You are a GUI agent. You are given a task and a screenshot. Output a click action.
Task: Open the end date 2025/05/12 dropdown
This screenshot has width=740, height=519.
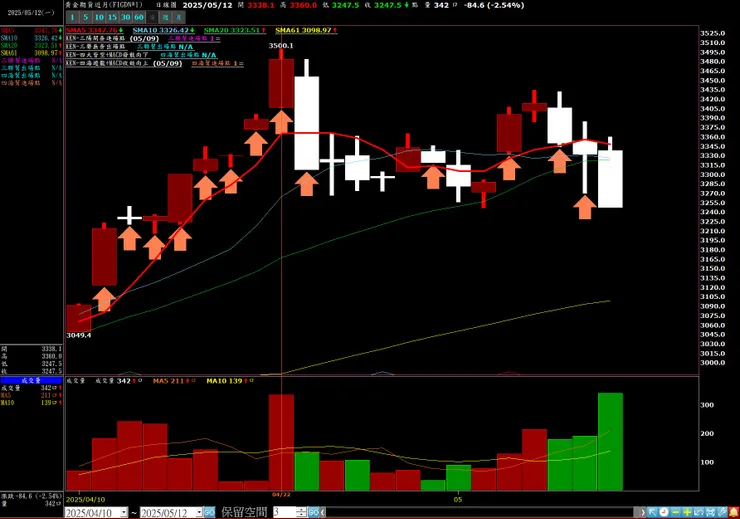point(199,512)
